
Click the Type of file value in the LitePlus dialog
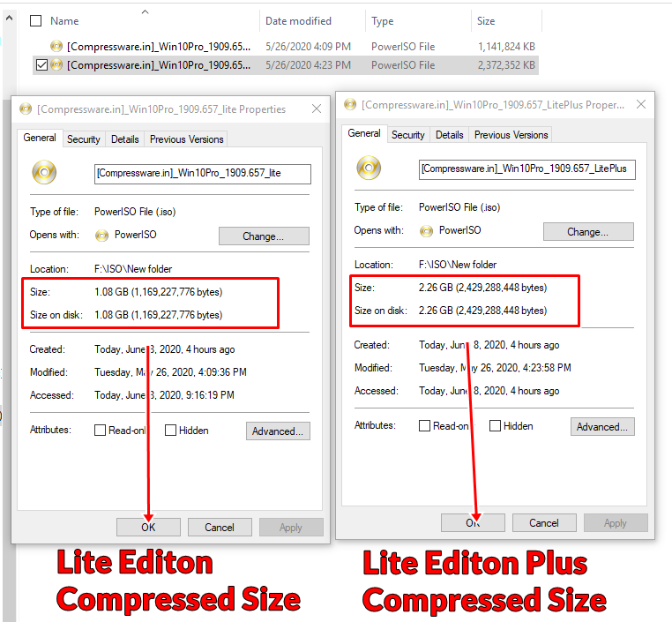coord(459,207)
